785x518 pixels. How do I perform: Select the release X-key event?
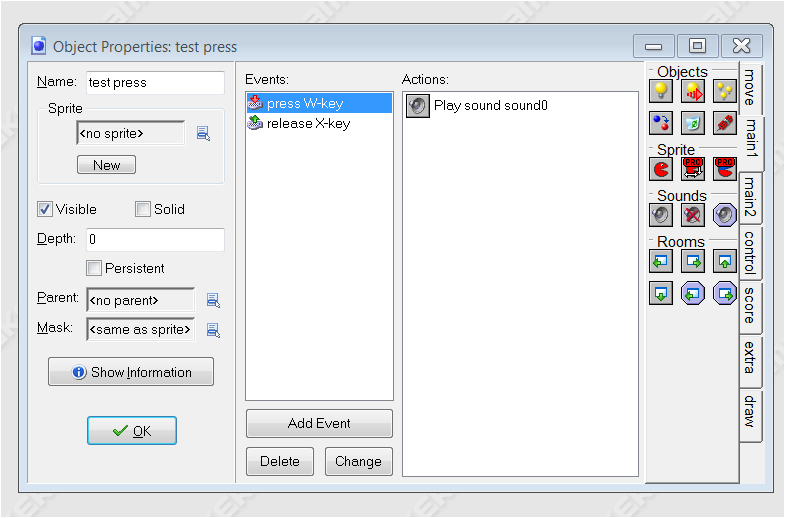(x=308, y=123)
